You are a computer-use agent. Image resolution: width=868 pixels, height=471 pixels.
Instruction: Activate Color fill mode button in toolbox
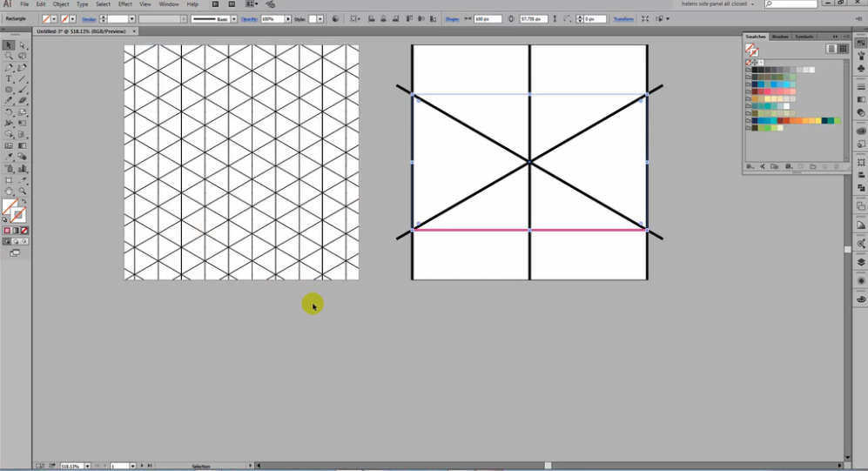tap(7, 231)
